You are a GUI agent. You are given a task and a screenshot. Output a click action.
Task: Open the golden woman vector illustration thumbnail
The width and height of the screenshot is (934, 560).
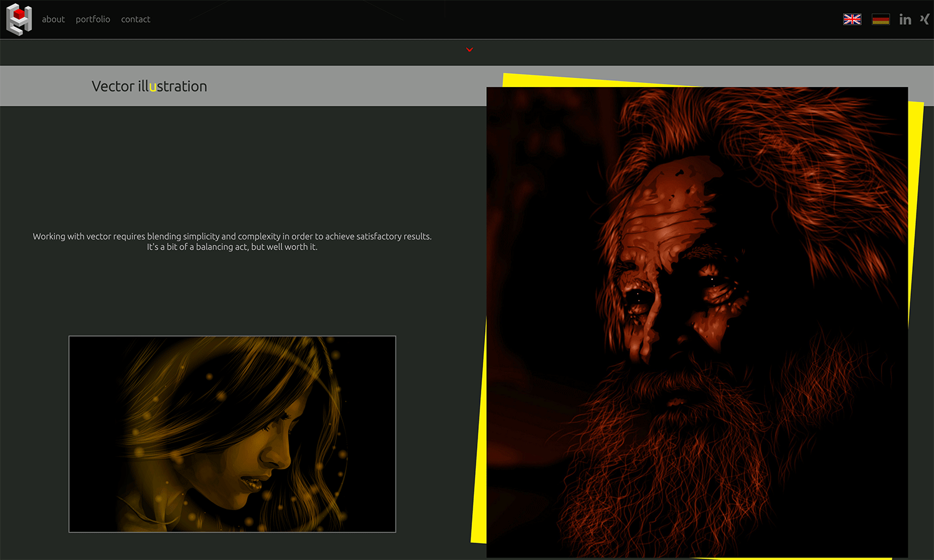pyautogui.click(x=232, y=434)
